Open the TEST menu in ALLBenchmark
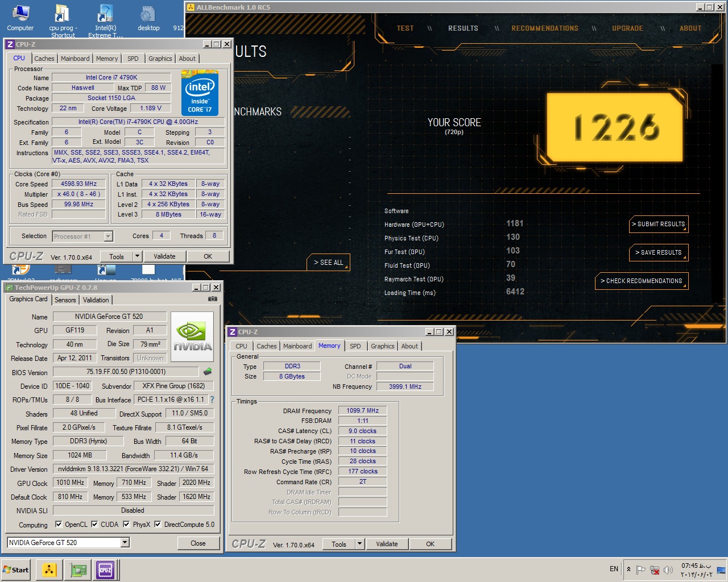Image resolution: width=728 pixels, height=582 pixels. tap(405, 28)
